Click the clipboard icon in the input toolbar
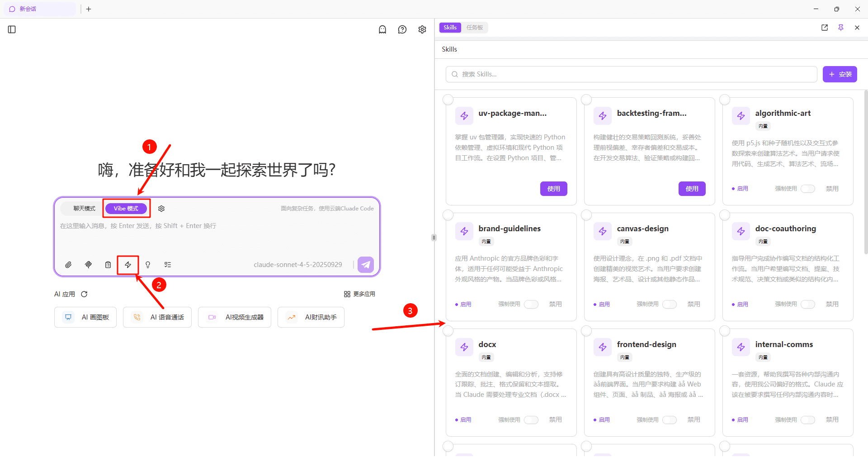Screen dimensions: 868x467 tap(108, 265)
